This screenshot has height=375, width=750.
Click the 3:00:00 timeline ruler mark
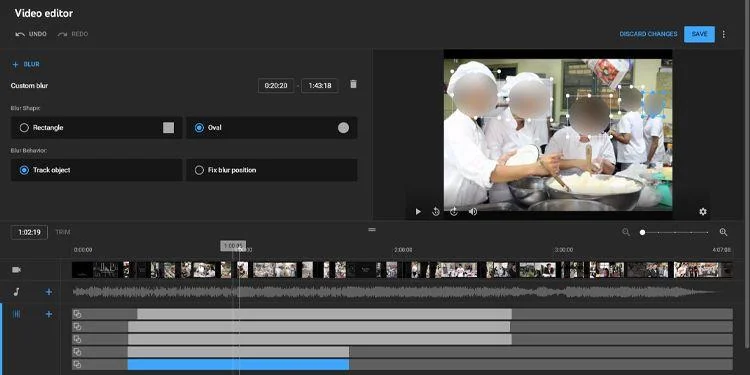[x=564, y=250]
